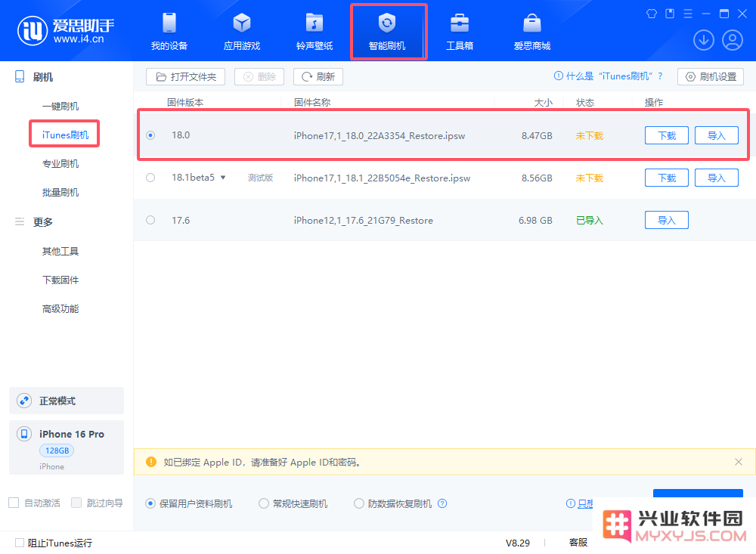Open 高级功能 in the sidebar
Screen dimensions: 756x554
(x=60, y=308)
